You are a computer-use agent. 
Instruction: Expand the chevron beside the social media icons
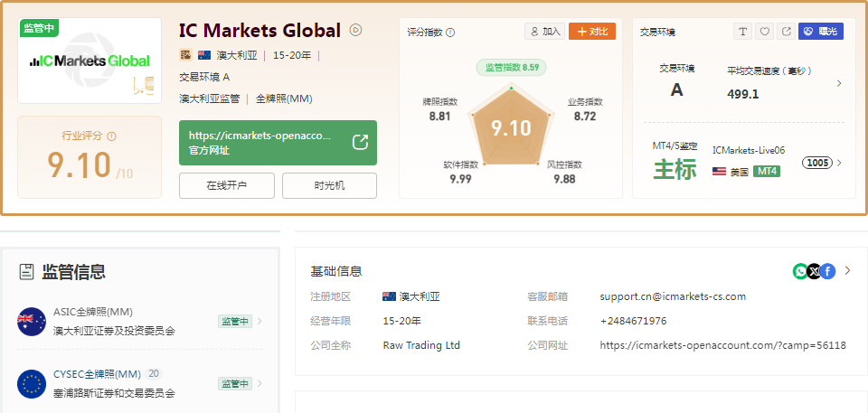847,271
